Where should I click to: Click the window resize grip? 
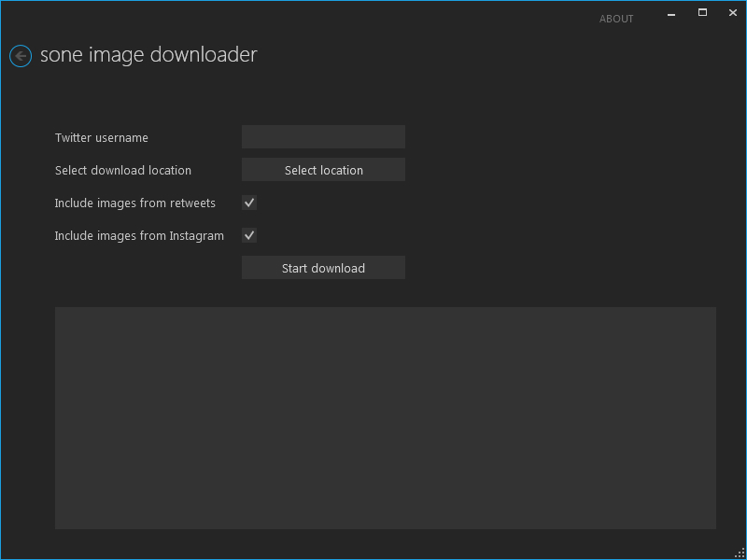[x=741, y=553]
